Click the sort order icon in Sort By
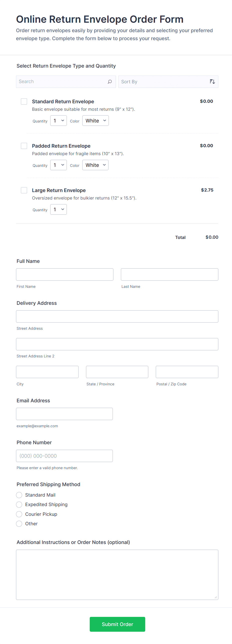 click(x=212, y=82)
